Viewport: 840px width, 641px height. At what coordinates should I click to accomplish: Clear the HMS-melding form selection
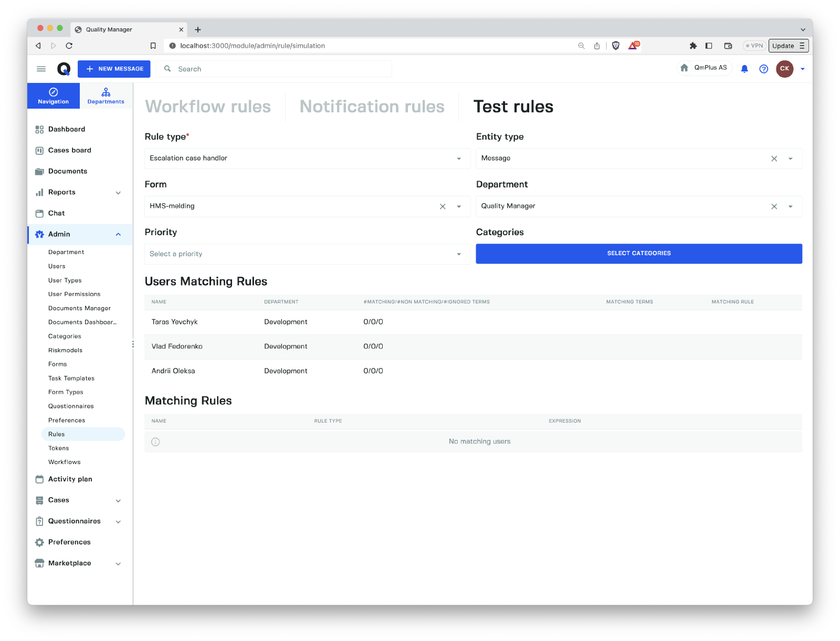pos(443,206)
